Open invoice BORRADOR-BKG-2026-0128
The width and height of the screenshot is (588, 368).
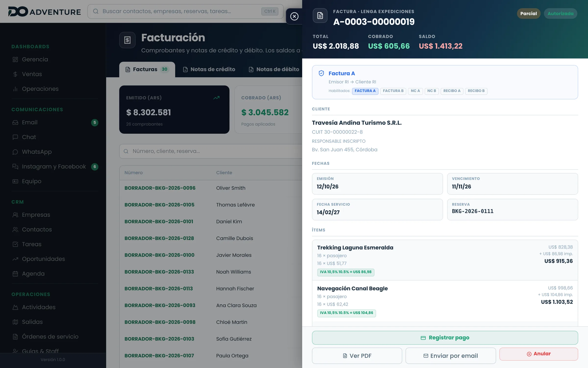point(159,238)
